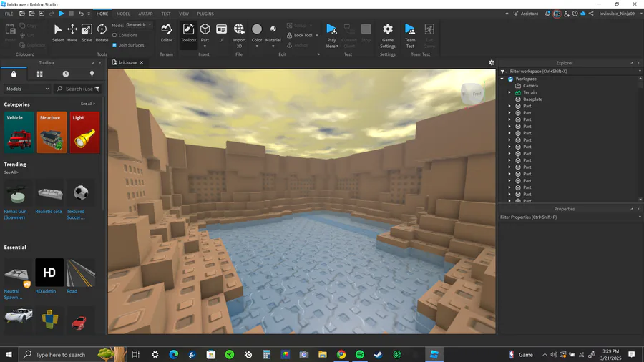Click the view selector cube in viewport
This screenshot has height=362, width=644.
pos(472,94)
